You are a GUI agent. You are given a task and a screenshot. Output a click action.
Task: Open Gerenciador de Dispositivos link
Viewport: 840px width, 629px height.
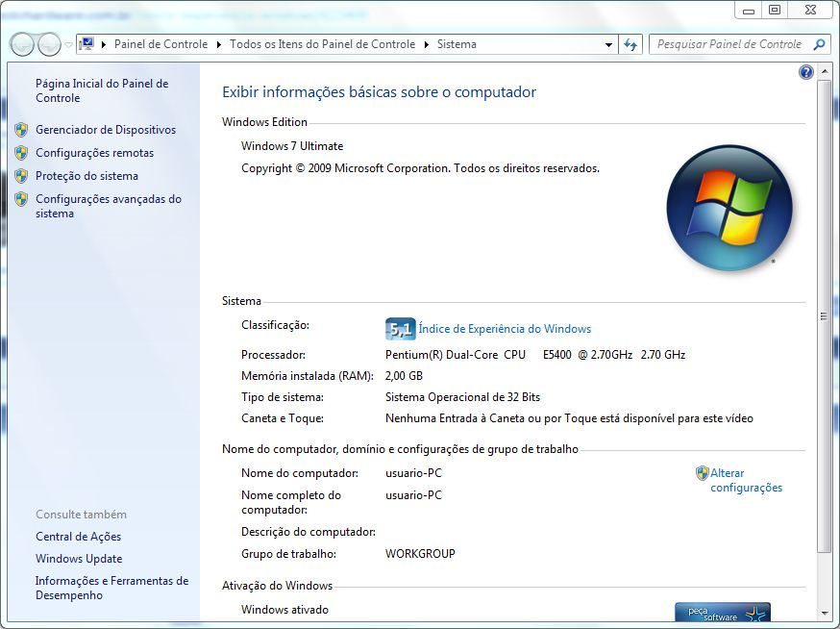106,130
